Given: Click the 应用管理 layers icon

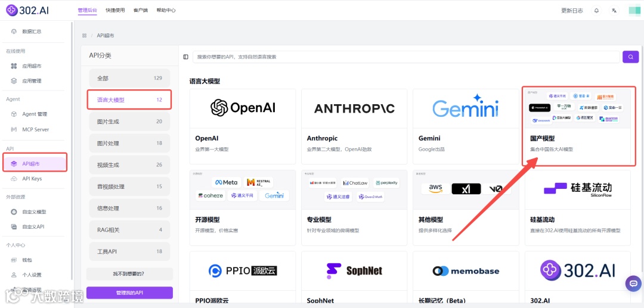Looking at the screenshot, I should 14,81.
